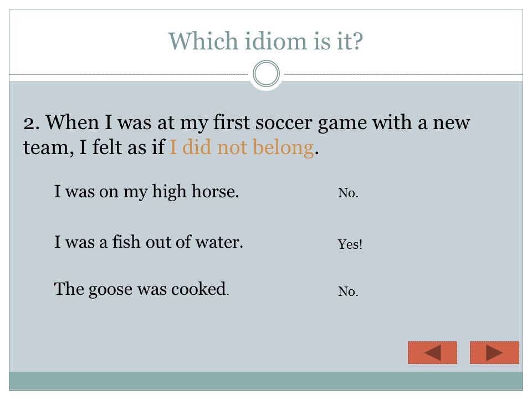Click the right-pointing forward arrow button
Image resolution: width=532 pixels, height=399 pixels.
coord(494,352)
